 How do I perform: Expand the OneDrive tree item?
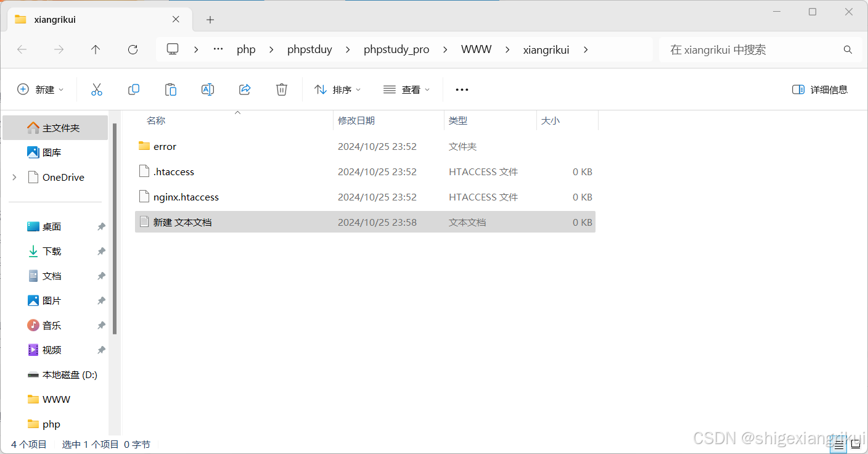(x=14, y=177)
